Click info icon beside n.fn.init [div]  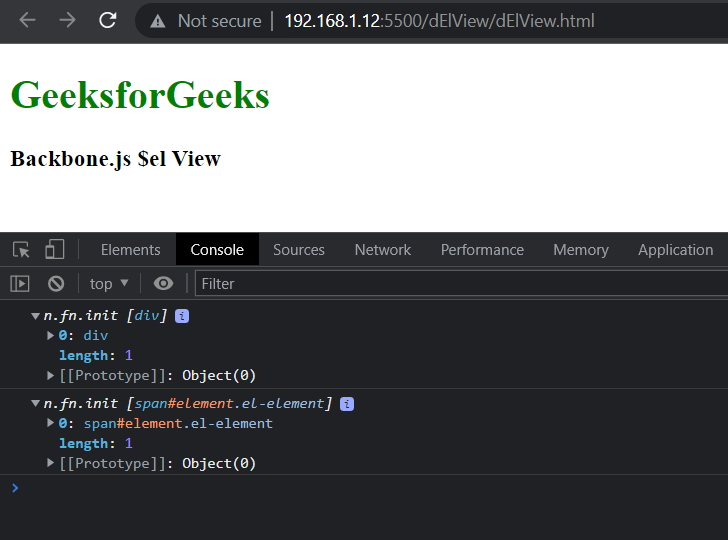(182, 316)
